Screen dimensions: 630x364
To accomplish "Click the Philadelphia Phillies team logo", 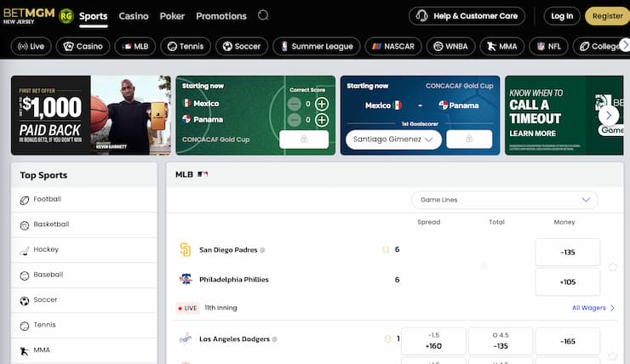I will (186, 279).
